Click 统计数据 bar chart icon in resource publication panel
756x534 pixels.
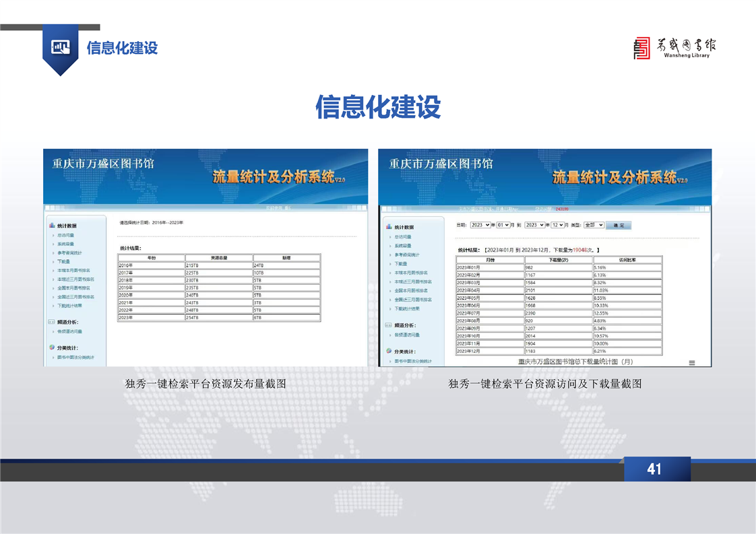[x=52, y=226]
